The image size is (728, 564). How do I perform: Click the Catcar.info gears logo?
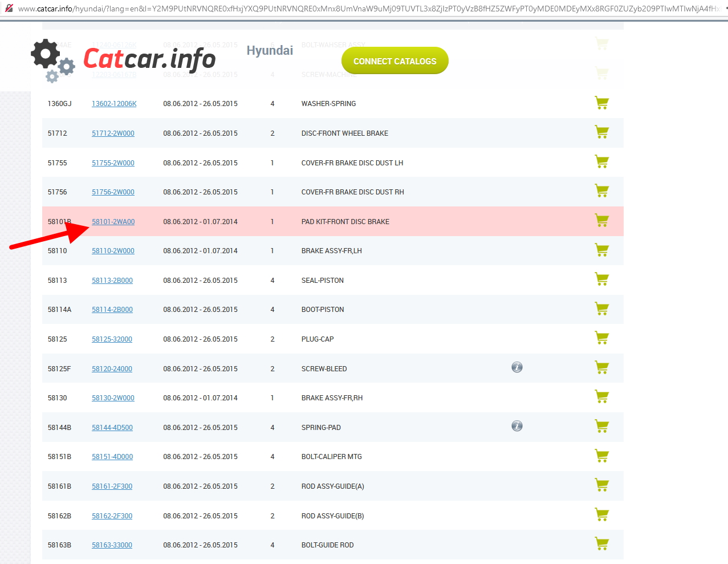point(52,60)
